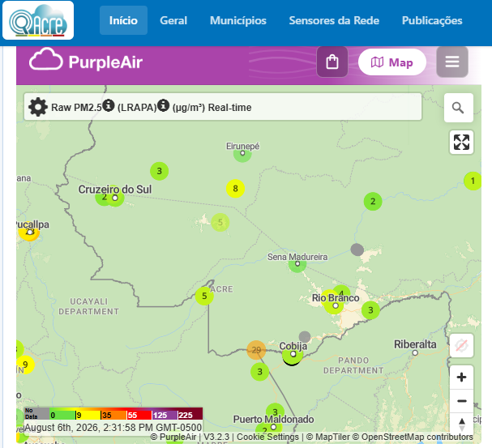Toggle fullscreen map view icon
Screen dimensions: 492x448
(461, 143)
